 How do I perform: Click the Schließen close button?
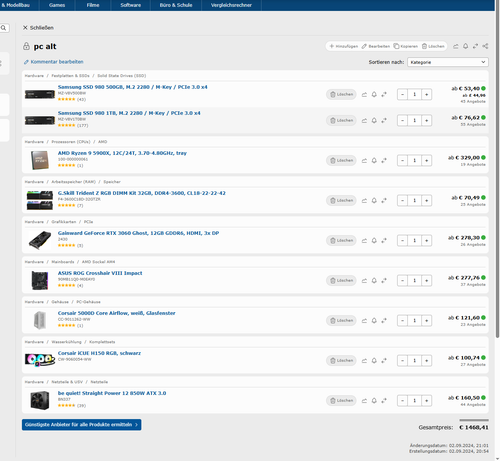pos(38,28)
